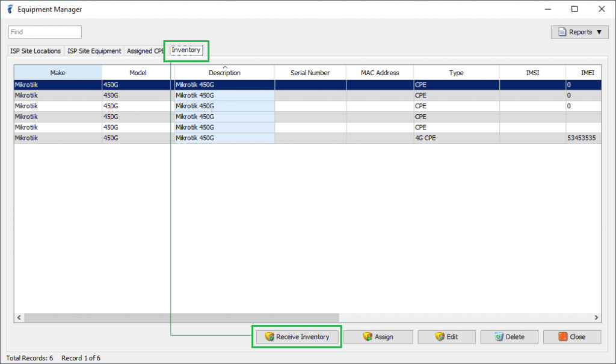The height and width of the screenshot is (364, 616).
Task: Click the Reports document icon
Action: [563, 31]
